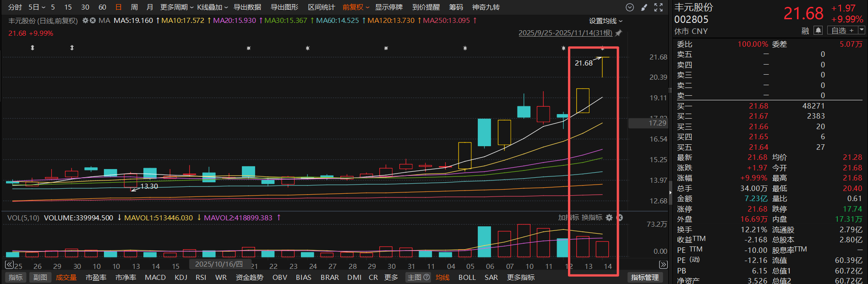
Task: Select SAR main chart indicator
Action: pyautogui.click(x=491, y=278)
